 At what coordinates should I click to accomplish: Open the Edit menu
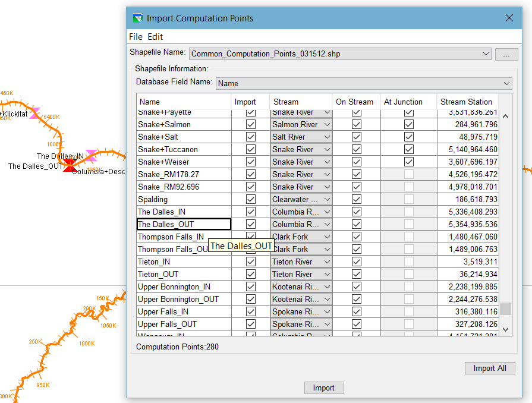pyautogui.click(x=155, y=37)
